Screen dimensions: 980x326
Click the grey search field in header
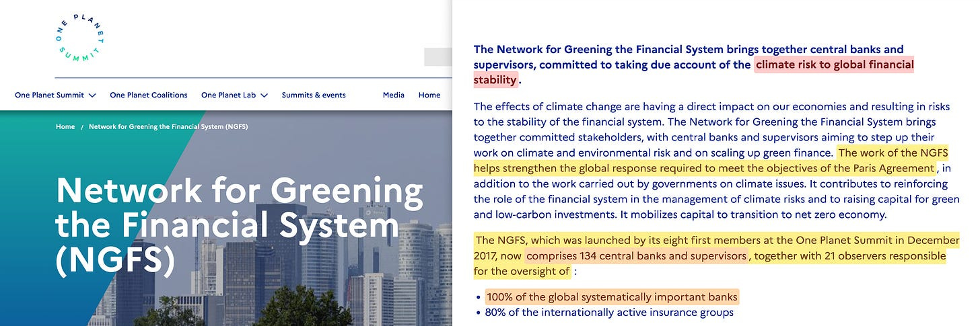pos(438,57)
